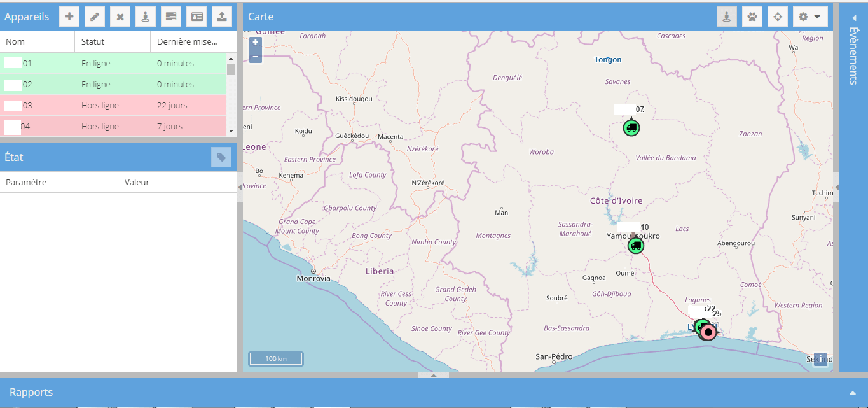This screenshot has height=408, width=868.
Task: Click the Rapports panel header
Action: [31, 392]
